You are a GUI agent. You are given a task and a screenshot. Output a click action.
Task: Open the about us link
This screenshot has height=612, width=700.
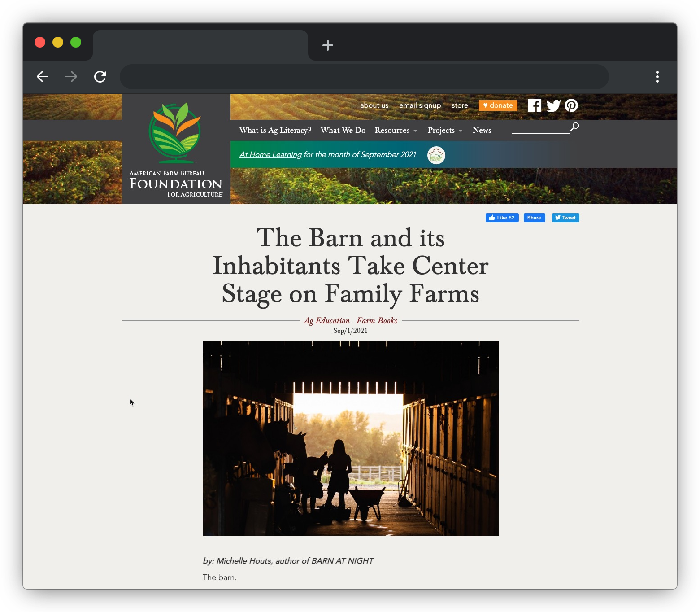pyautogui.click(x=374, y=105)
